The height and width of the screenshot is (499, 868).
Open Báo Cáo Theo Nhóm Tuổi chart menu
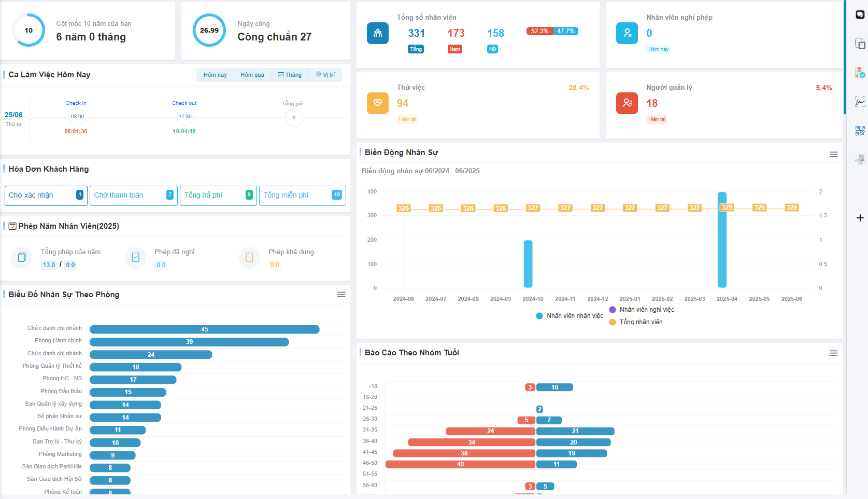pyautogui.click(x=833, y=353)
